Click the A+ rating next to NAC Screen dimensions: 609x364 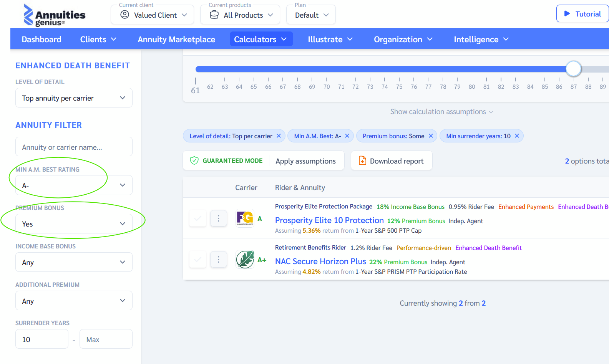[x=262, y=260]
